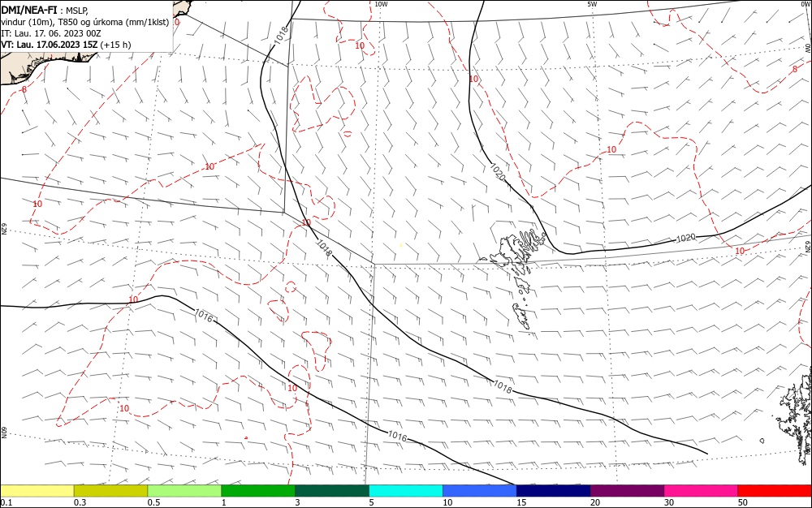This screenshot has height=508, width=812.
Task: Click the "IT: Lau. 17. 06. 2023 00Z" line
Action: point(50,33)
